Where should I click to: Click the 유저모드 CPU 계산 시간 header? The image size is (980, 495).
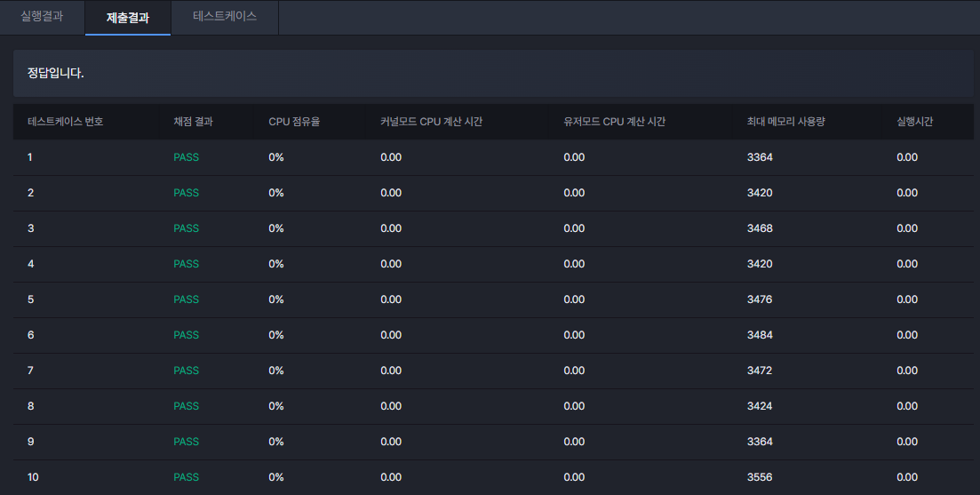coord(614,121)
